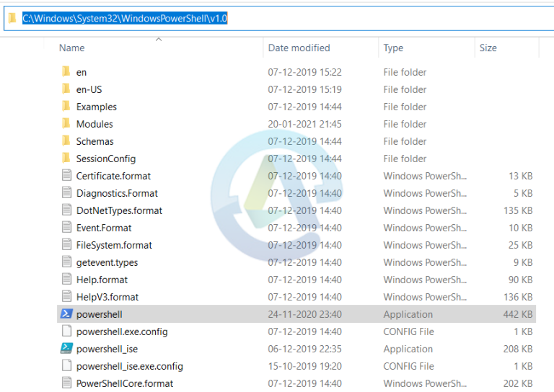Select the file name 'en'

click(x=82, y=72)
